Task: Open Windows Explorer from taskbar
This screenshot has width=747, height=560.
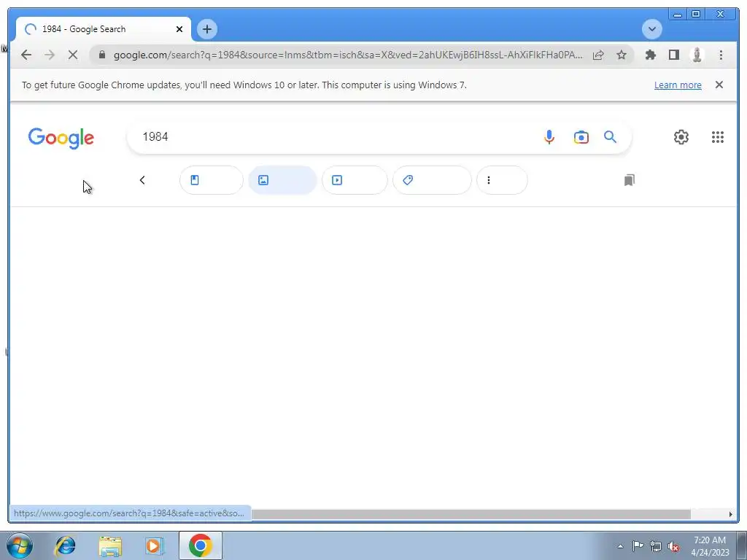Action: (x=110, y=545)
